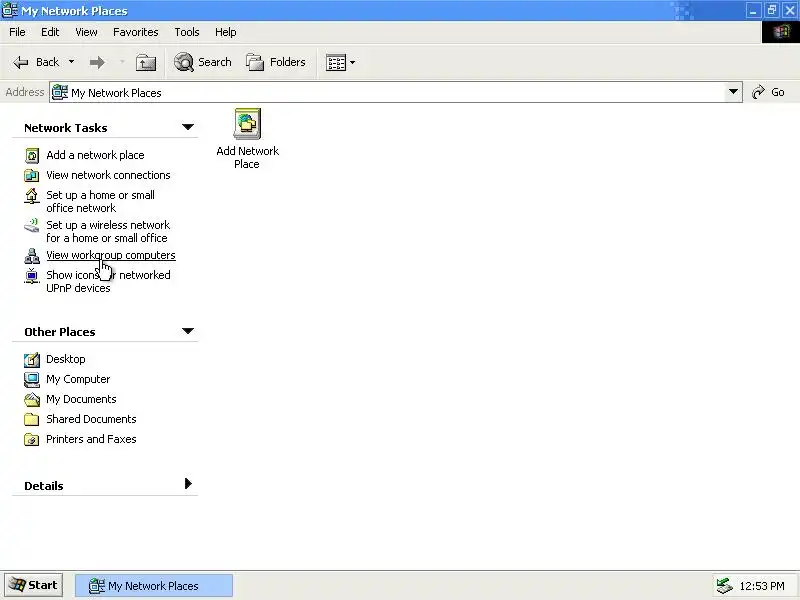Click the Desktop link

click(66, 359)
